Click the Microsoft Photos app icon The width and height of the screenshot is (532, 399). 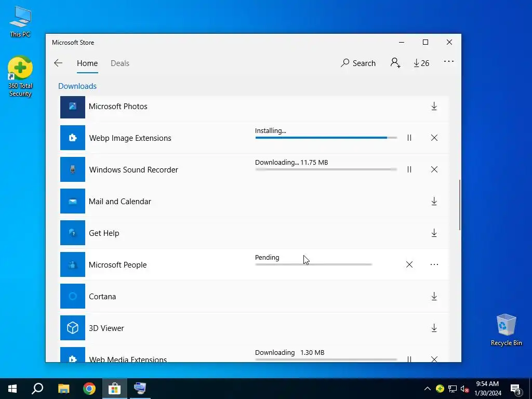click(73, 107)
